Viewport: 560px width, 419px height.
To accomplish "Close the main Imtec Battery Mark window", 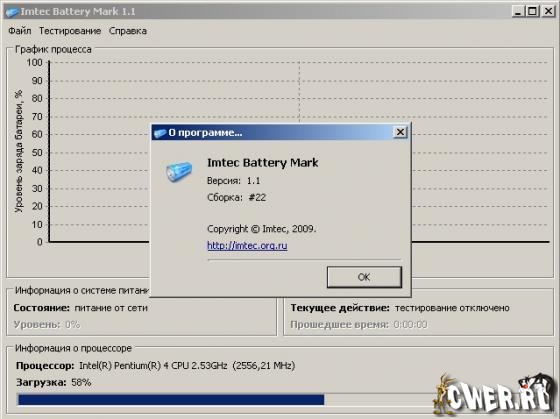I will (x=548, y=11).
